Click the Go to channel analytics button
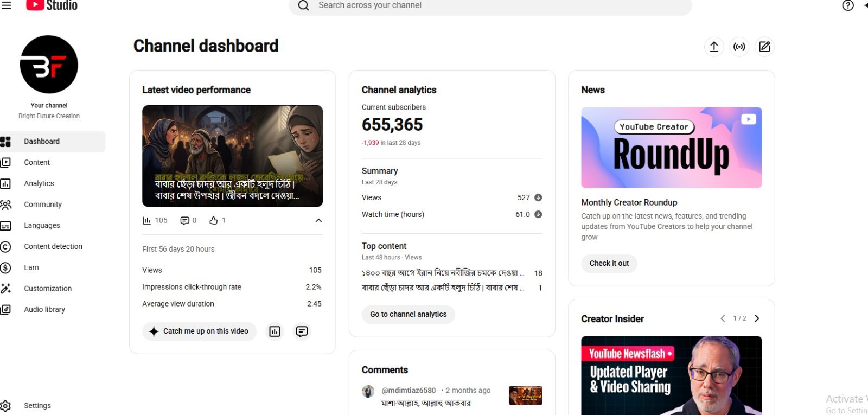Image resolution: width=868 pixels, height=415 pixels. tap(408, 315)
